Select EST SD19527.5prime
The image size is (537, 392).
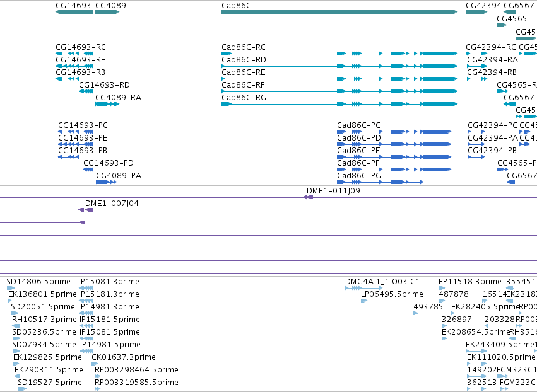tap(22, 389)
